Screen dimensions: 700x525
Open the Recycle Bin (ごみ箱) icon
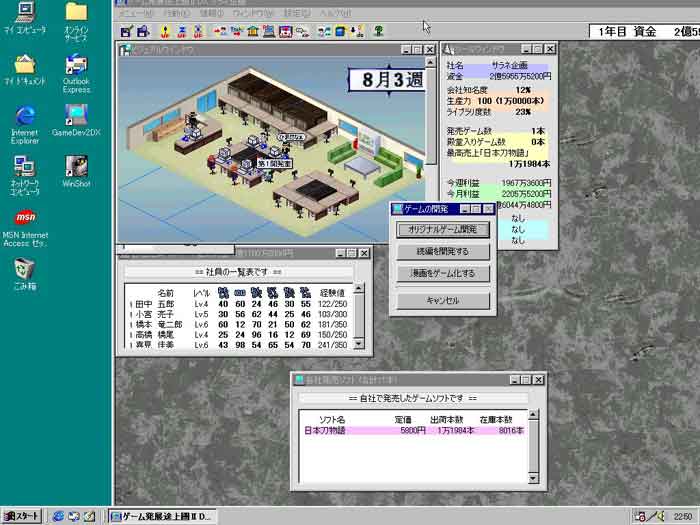pyautogui.click(x=24, y=268)
